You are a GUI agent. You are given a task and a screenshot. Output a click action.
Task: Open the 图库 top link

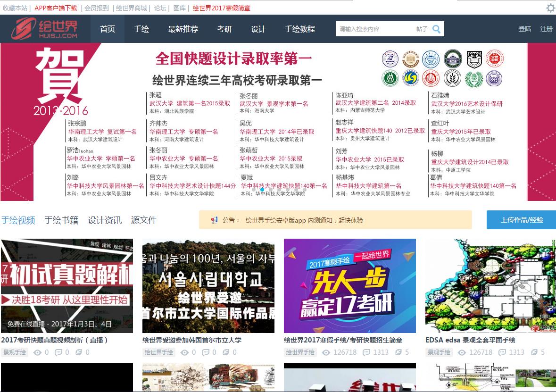[179, 8]
